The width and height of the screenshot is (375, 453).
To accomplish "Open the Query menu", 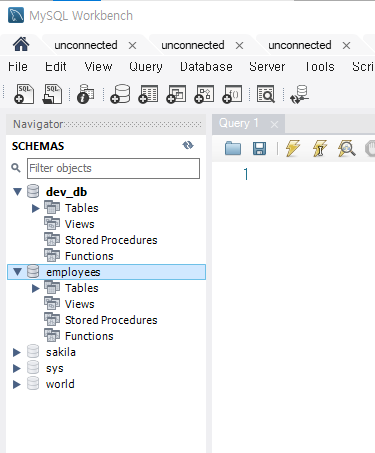I will click(146, 66).
